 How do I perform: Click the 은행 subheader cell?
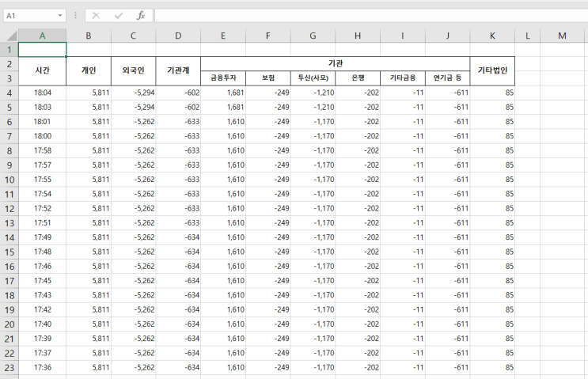[358, 78]
